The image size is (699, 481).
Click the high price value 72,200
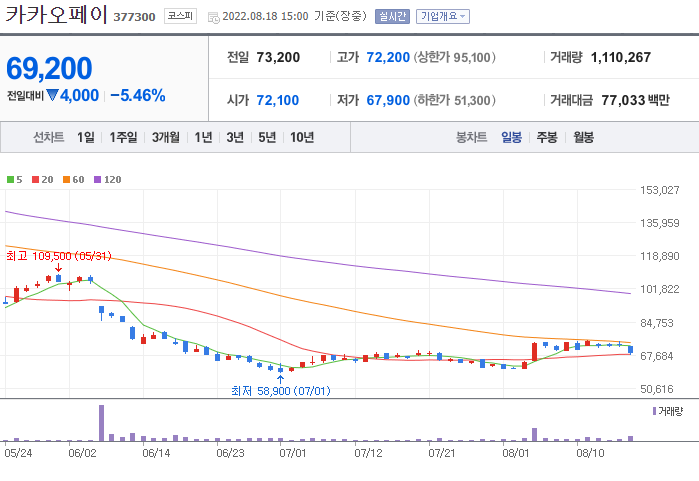(388, 58)
